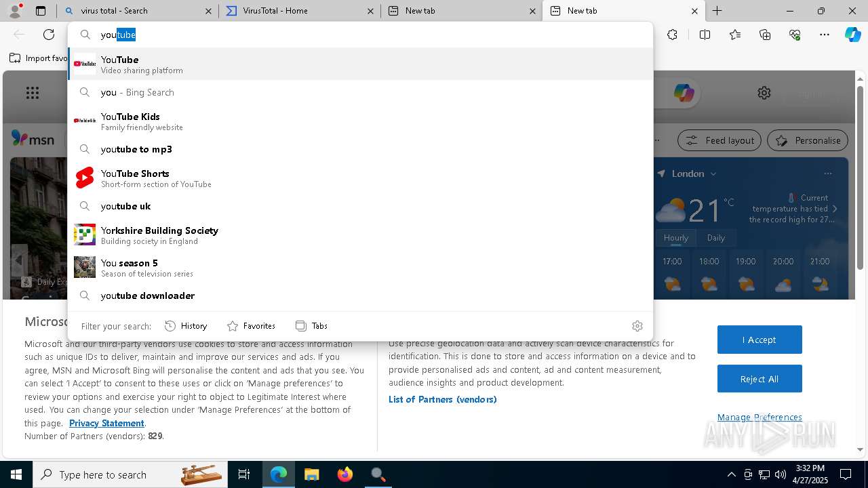Click the Personalise button

pos(808,140)
